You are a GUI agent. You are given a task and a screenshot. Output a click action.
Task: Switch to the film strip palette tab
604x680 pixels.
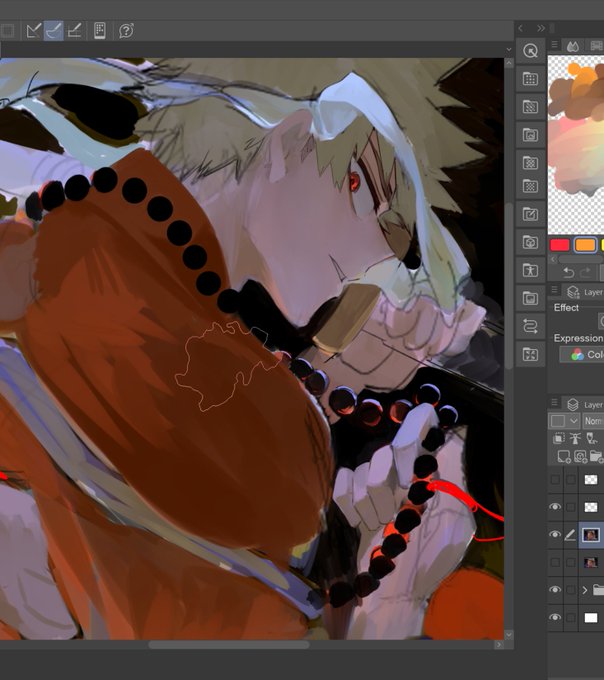click(x=597, y=46)
